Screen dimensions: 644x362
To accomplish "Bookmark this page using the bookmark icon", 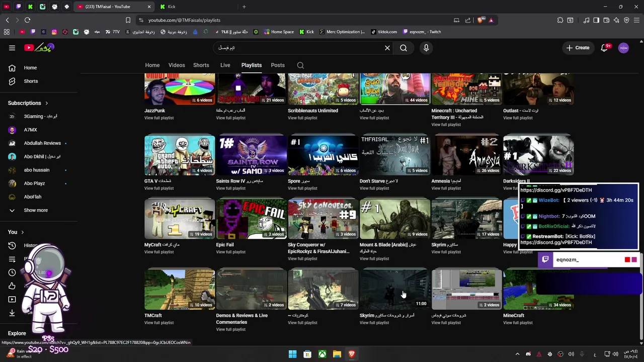I will pyautogui.click(x=128, y=20).
